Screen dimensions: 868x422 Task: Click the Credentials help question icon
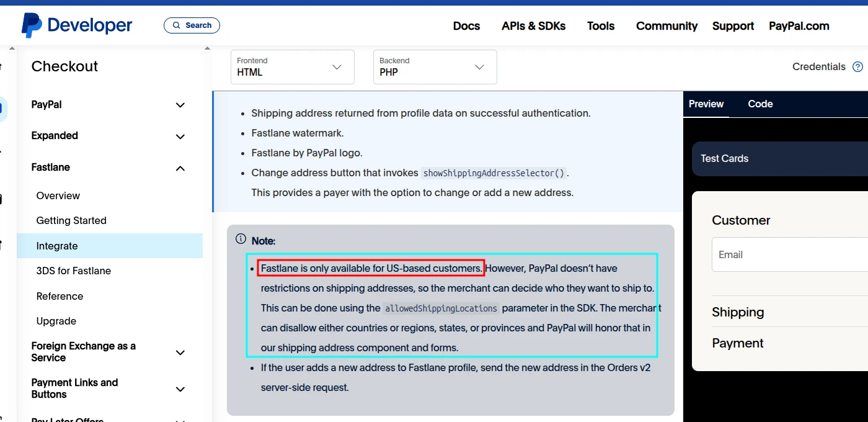857,67
